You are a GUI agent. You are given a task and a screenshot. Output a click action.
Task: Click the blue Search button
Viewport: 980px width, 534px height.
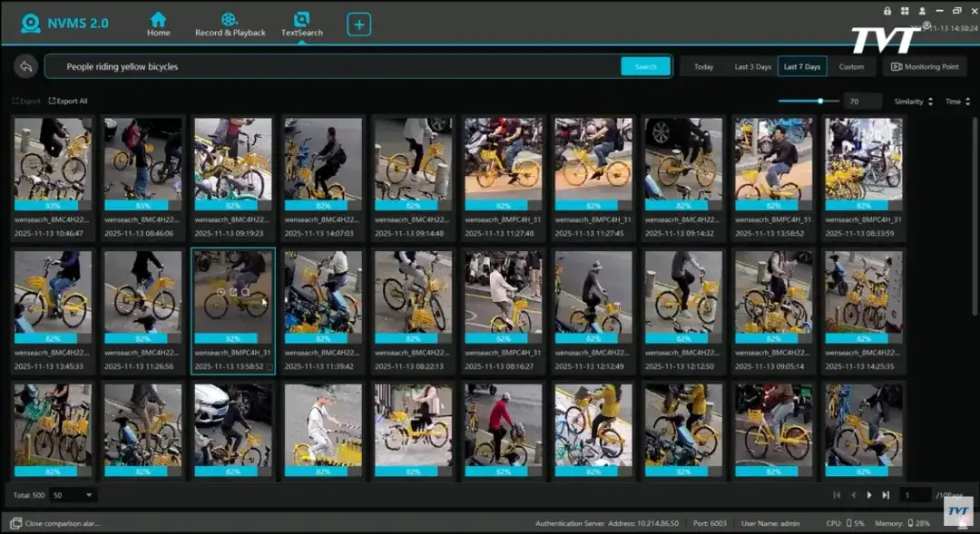tap(645, 67)
